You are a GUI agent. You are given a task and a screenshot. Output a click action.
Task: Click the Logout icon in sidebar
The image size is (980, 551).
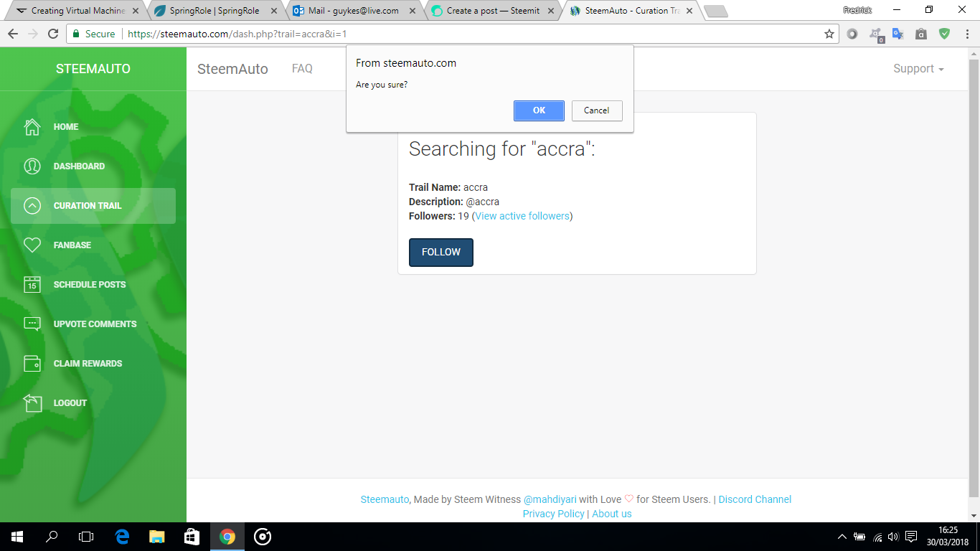(32, 402)
